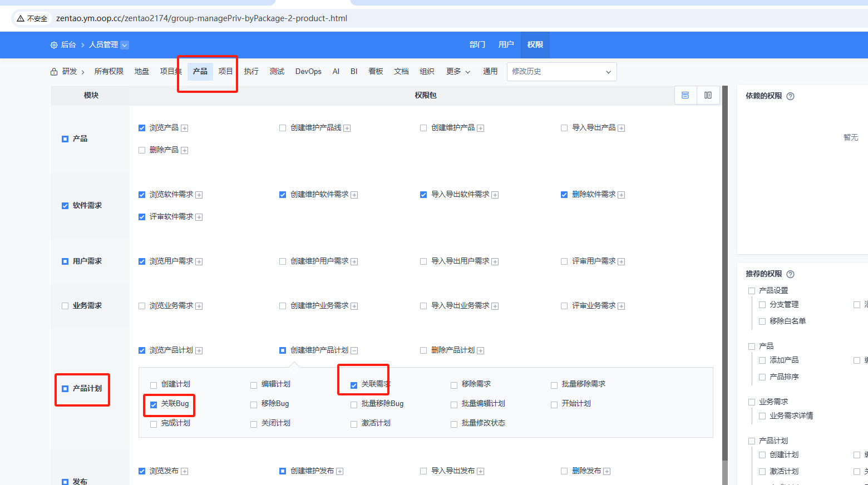
Task: Select the 测试 navigation item
Action: [x=277, y=72]
